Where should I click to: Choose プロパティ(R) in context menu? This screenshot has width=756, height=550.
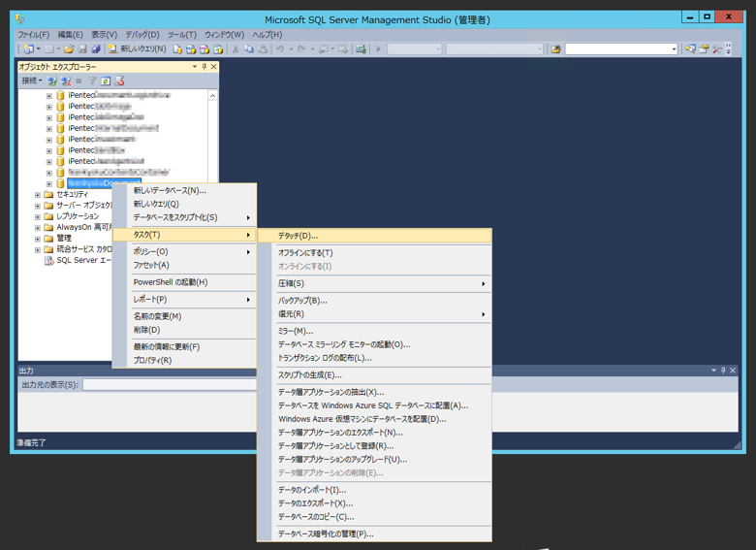pos(184,361)
